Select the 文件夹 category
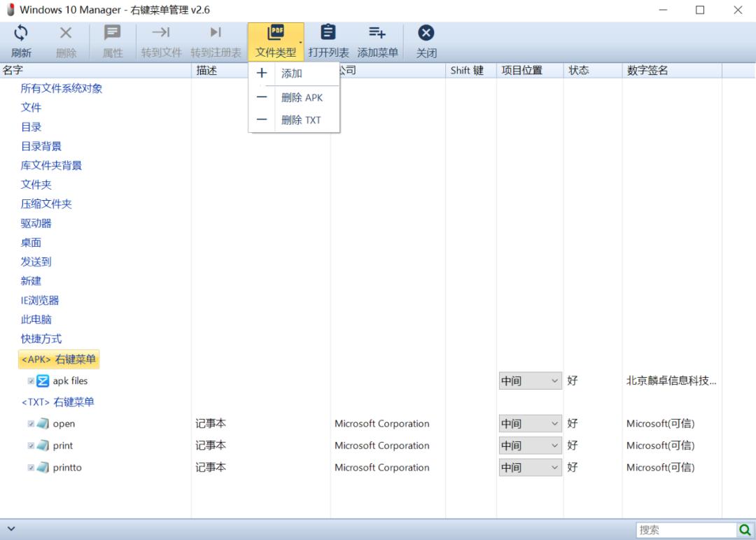 tap(36, 185)
